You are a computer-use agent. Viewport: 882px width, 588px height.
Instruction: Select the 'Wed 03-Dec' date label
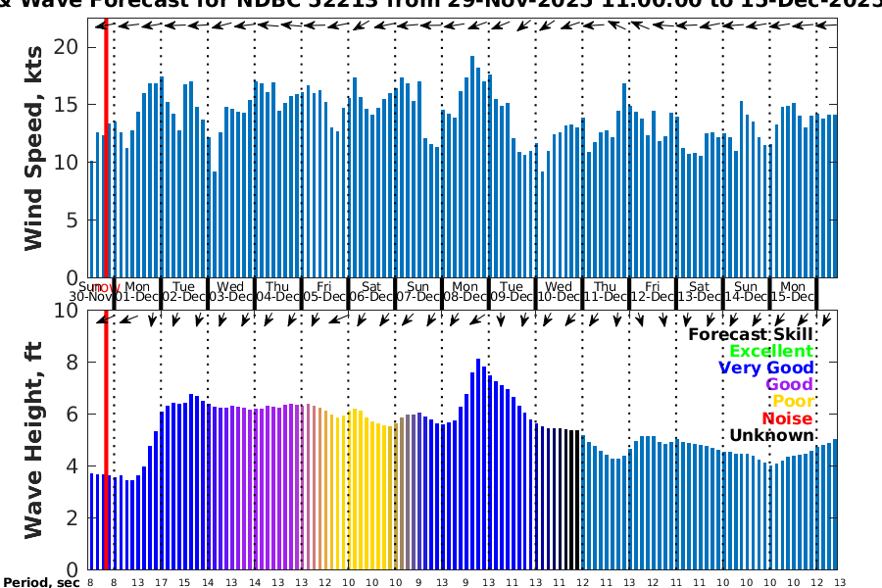(x=231, y=291)
